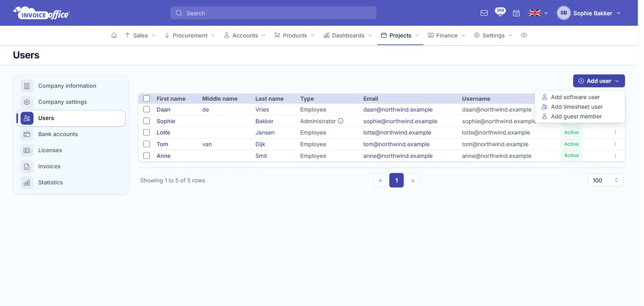644x306 pixels.
Task: Click the Add software user person icon
Action: pyautogui.click(x=545, y=97)
